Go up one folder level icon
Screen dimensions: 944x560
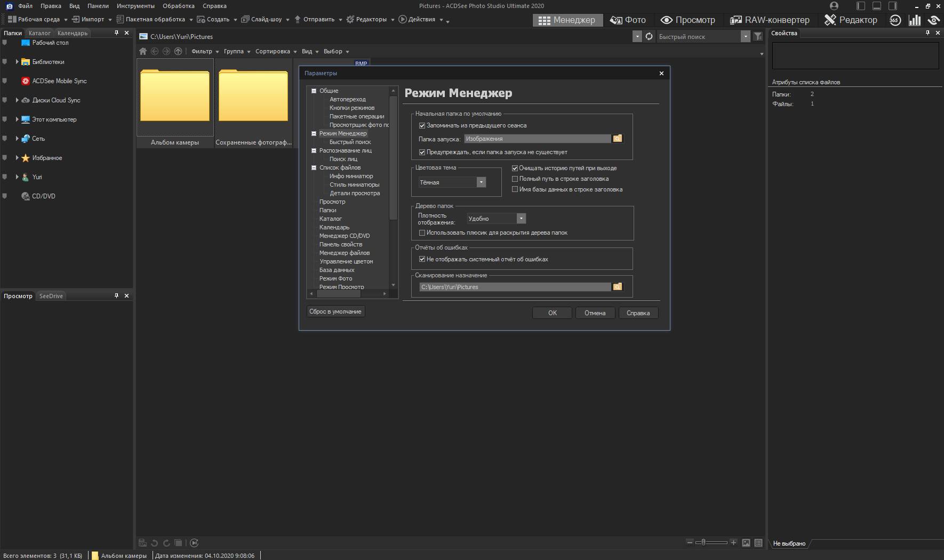[x=178, y=51]
